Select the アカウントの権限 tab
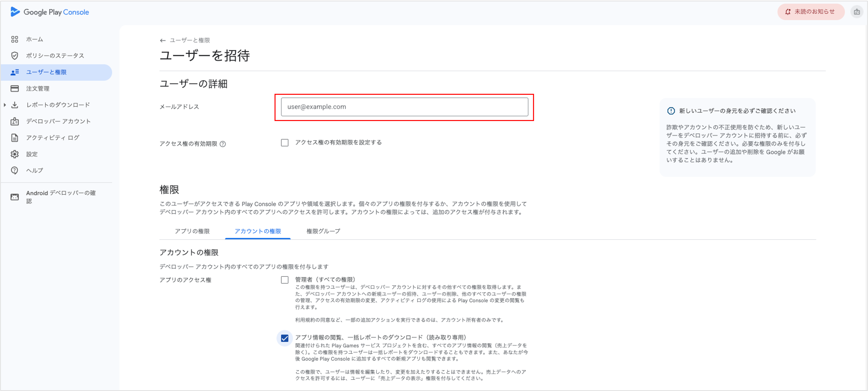Screen dimensions: 868x391 click(x=258, y=231)
